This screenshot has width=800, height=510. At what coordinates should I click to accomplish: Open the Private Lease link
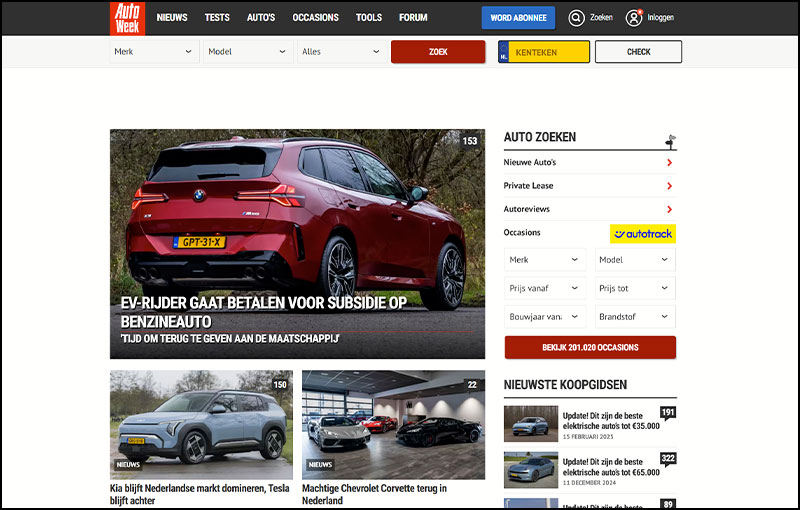(x=528, y=186)
